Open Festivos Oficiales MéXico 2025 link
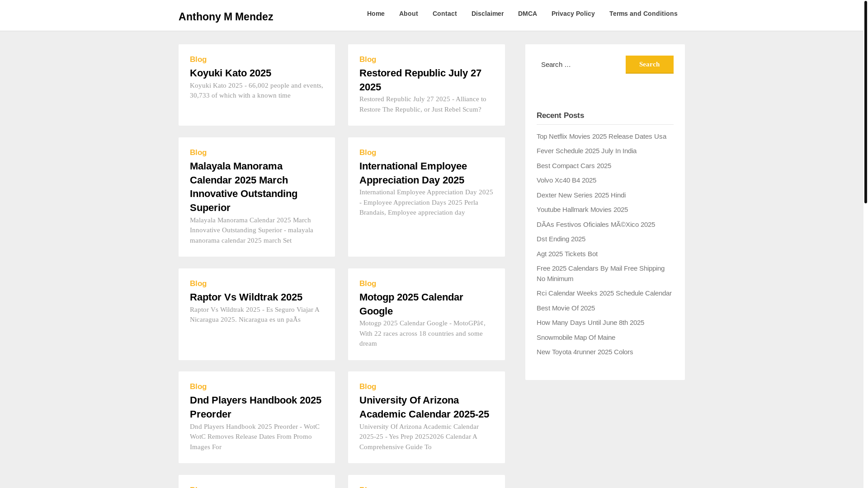The height and width of the screenshot is (488, 868). click(x=595, y=225)
